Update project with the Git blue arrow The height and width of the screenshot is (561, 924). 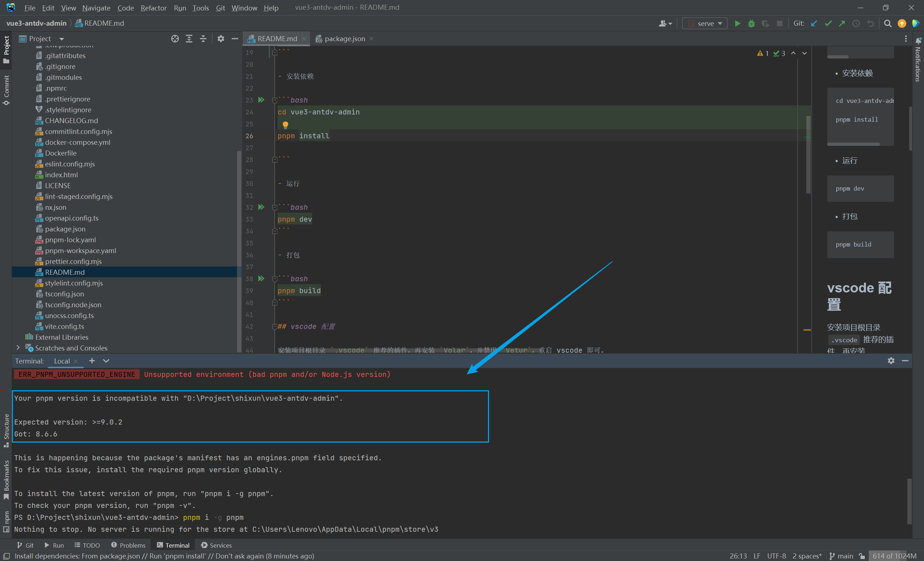(814, 23)
